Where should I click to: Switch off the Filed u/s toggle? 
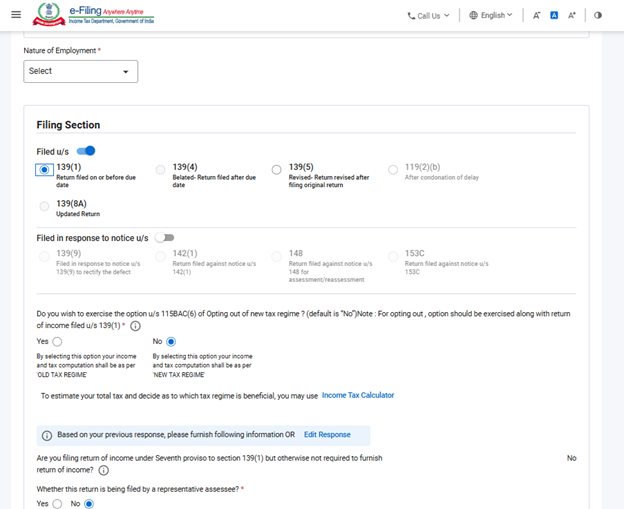pyautogui.click(x=86, y=151)
